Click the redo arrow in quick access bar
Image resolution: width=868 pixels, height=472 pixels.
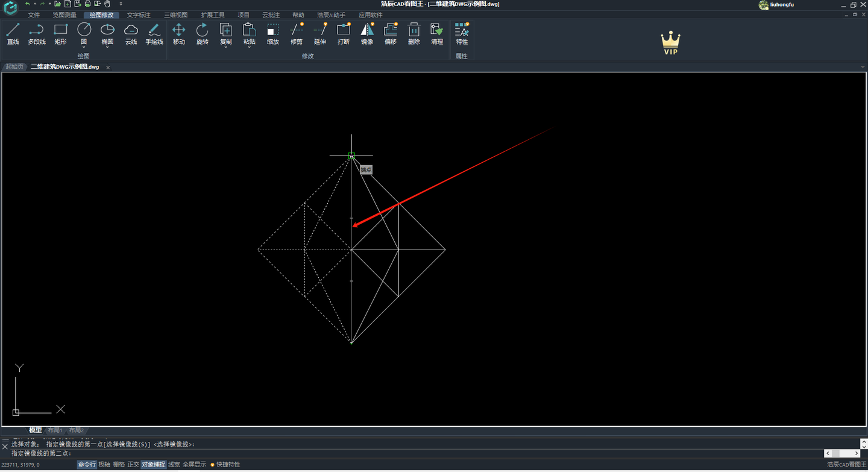(42, 4)
